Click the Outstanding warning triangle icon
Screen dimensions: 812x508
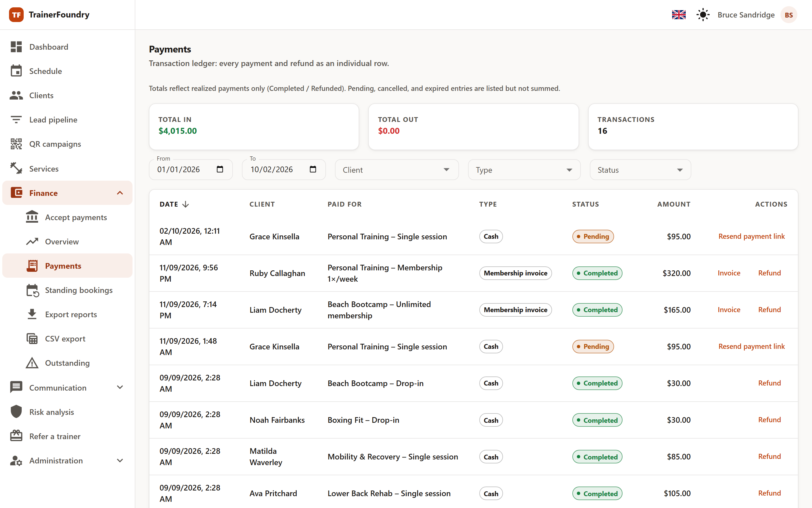[32, 363]
